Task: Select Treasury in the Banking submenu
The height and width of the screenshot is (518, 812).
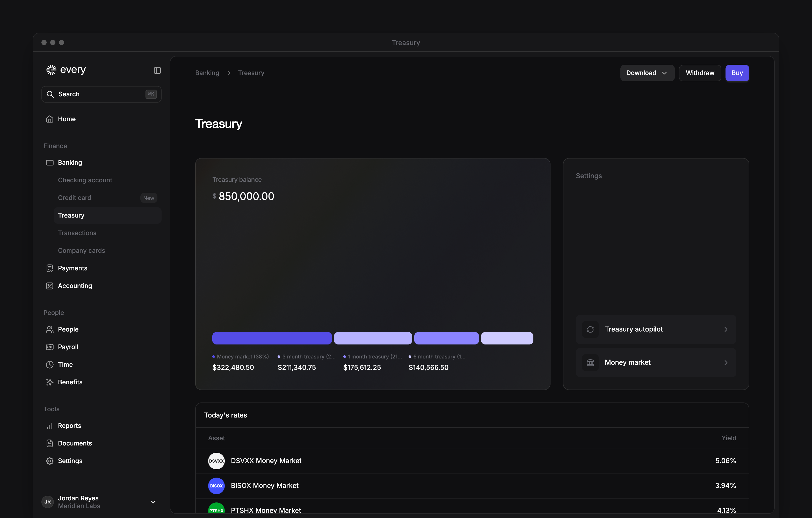Action: click(x=107, y=215)
